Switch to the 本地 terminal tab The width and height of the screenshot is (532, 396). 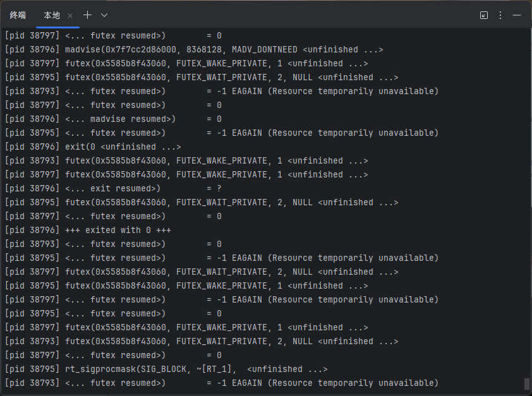pyautogui.click(x=51, y=15)
